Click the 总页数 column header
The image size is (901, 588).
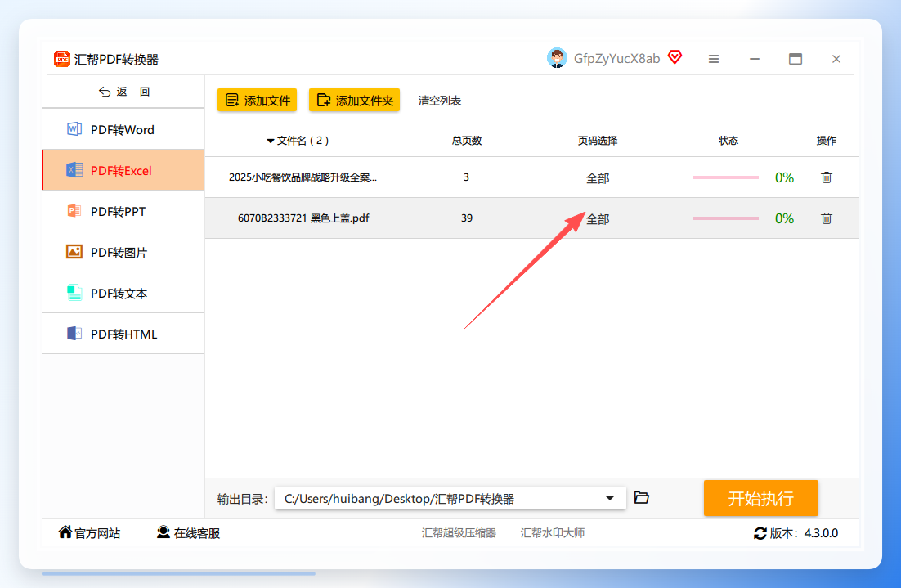[x=467, y=141]
